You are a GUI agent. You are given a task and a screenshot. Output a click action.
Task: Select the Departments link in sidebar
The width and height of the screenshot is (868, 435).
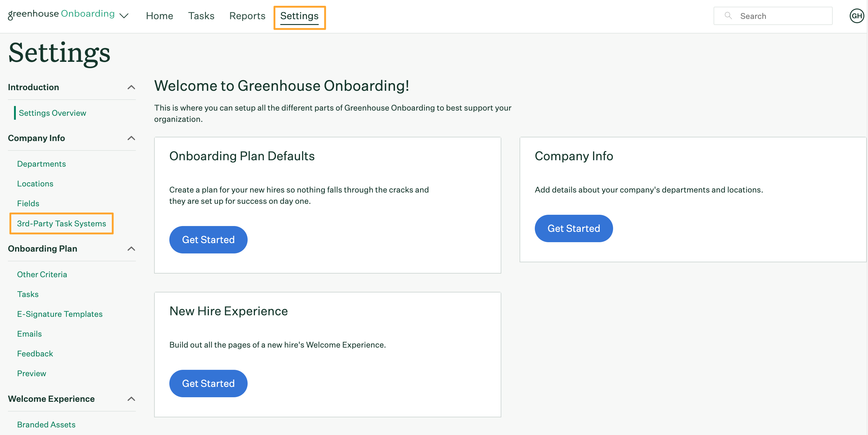click(41, 163)
